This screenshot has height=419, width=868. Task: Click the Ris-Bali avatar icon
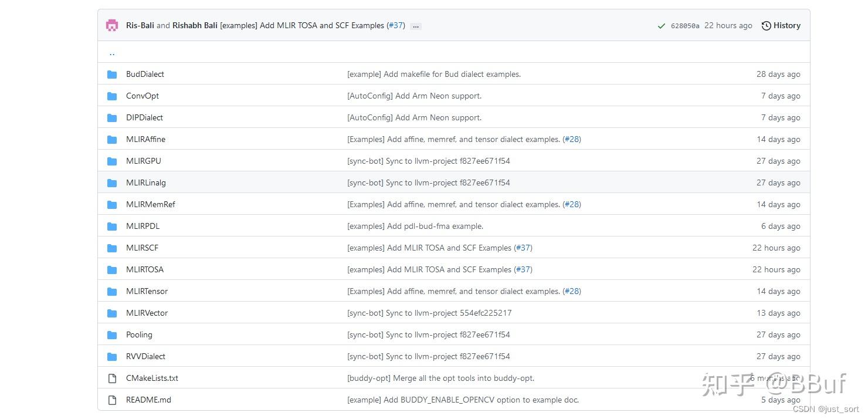click(x=112, y=25)
